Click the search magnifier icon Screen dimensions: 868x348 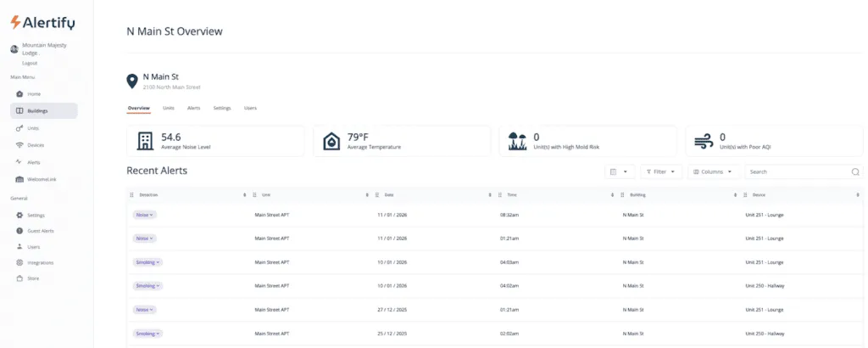855,171
